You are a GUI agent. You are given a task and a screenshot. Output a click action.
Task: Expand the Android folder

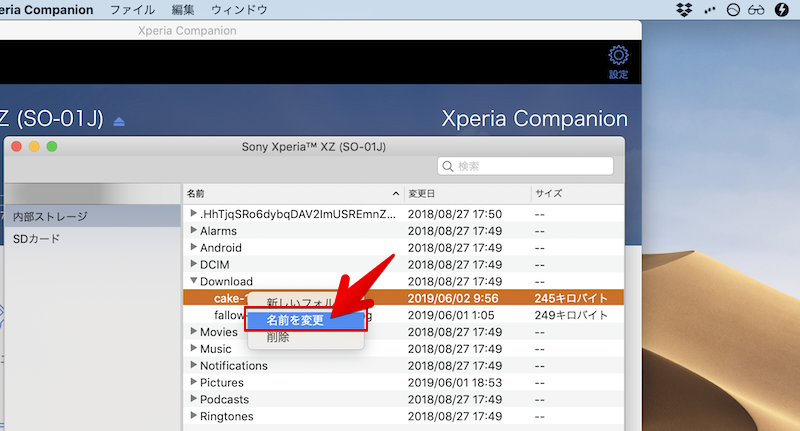click(x=194, y=248)
